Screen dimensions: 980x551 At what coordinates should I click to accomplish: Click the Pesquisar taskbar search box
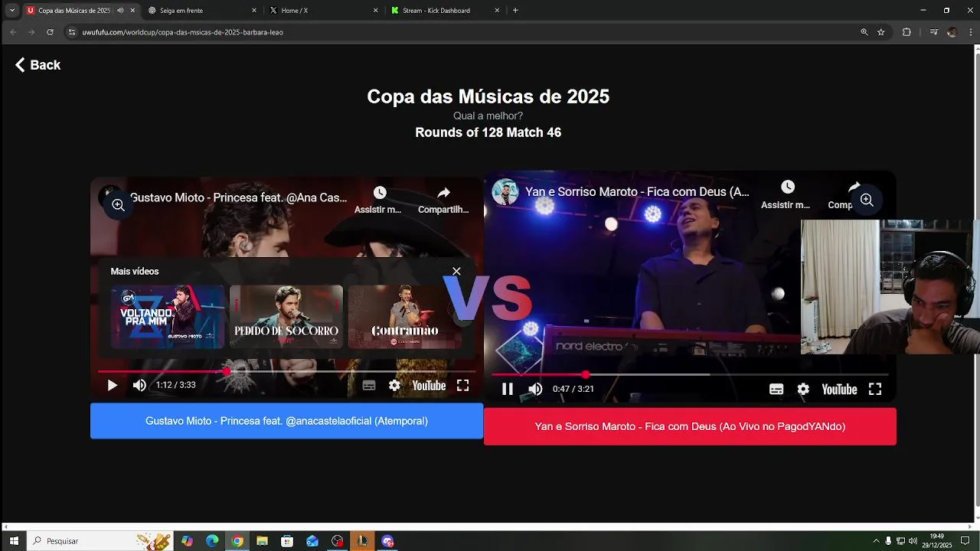[x=100, y=541]
